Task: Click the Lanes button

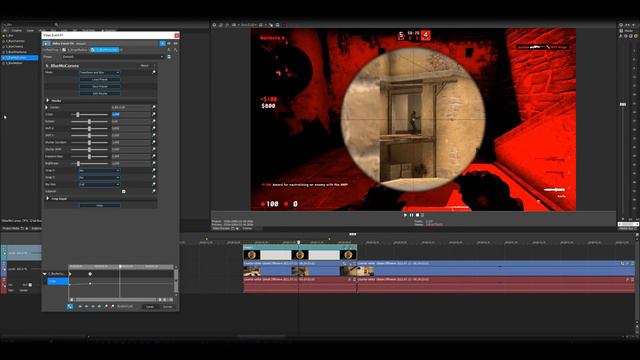Action: pyautogui.click(x=150, y=307)
